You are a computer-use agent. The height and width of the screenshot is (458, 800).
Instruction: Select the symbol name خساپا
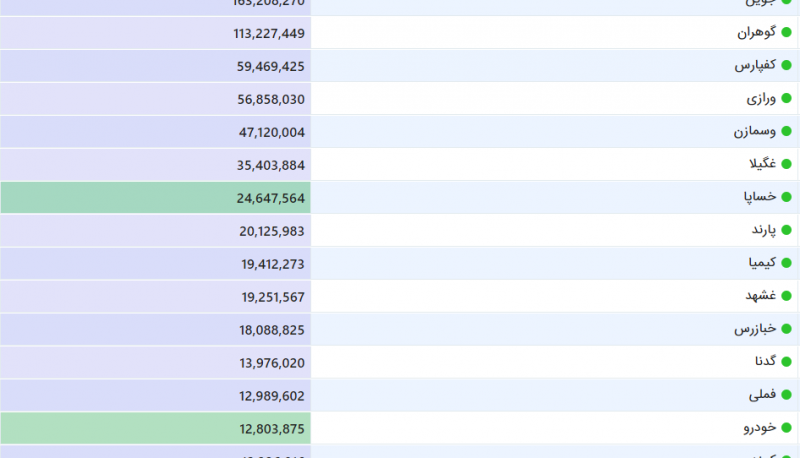tap(760, 197)
